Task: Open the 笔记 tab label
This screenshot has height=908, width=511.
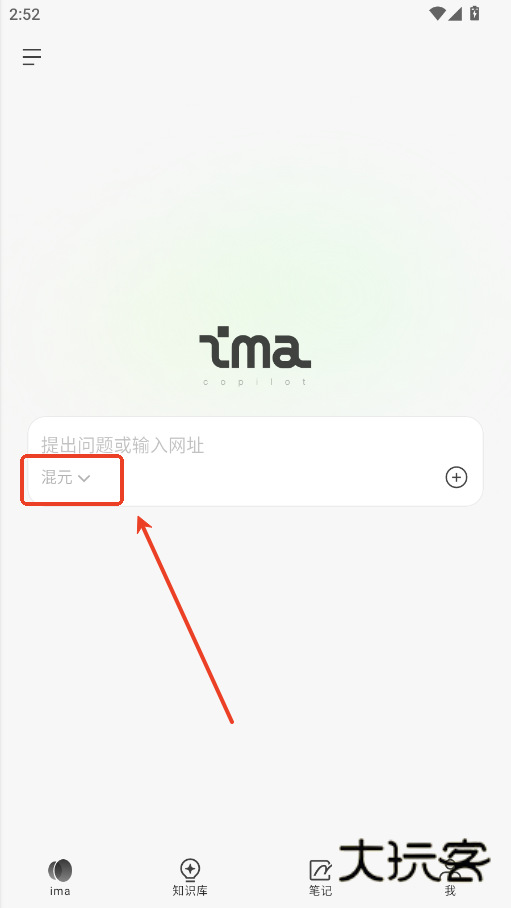Action: (320, 891)
